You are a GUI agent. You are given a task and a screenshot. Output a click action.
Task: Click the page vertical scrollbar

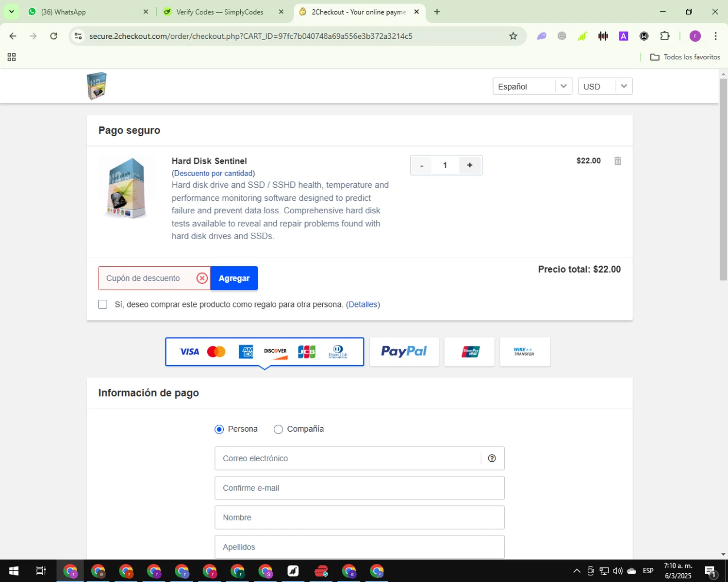[x=723, y=179]
